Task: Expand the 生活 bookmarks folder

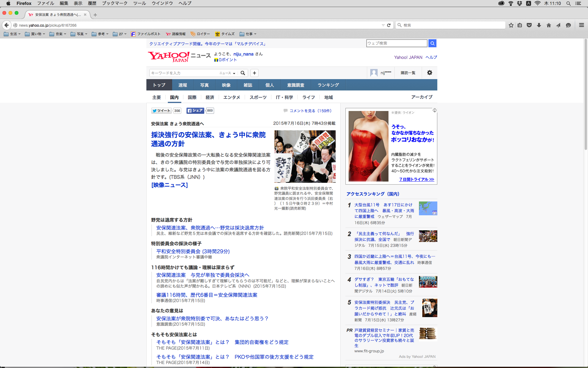Action: (12, 34)
